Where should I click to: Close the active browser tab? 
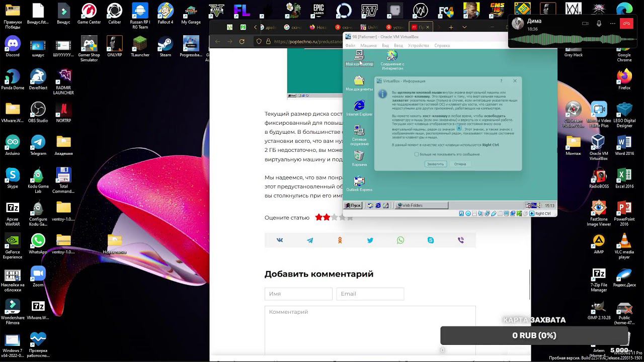[428, 27]
